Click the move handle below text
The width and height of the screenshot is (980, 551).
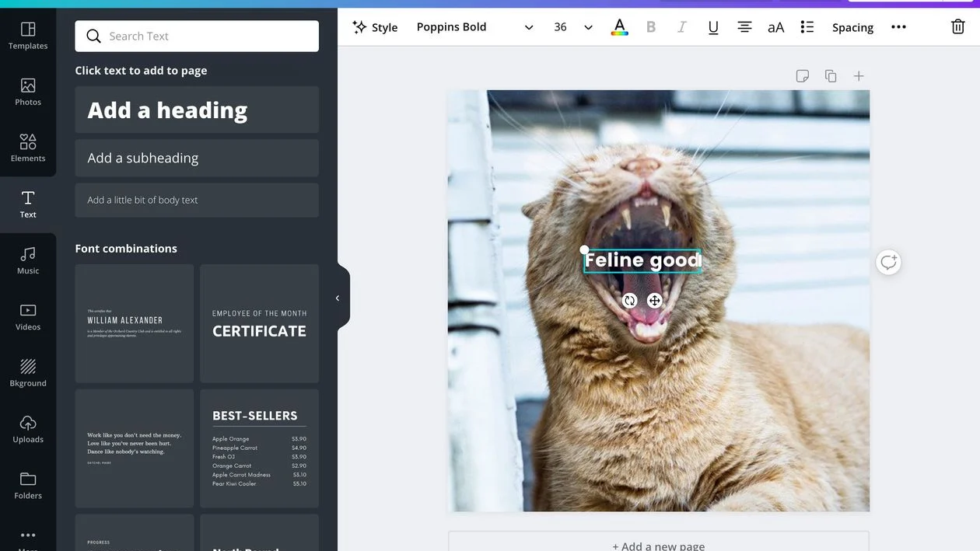click(655, 300)
